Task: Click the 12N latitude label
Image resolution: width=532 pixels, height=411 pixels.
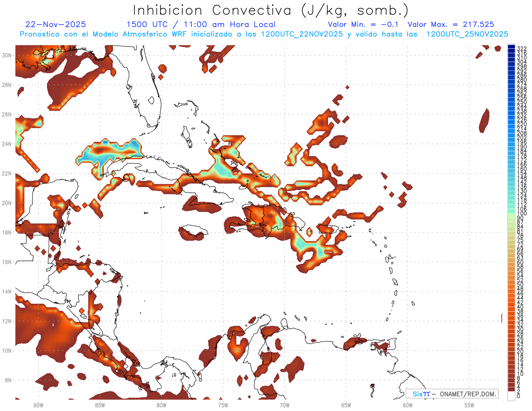Action: [8, 321]
